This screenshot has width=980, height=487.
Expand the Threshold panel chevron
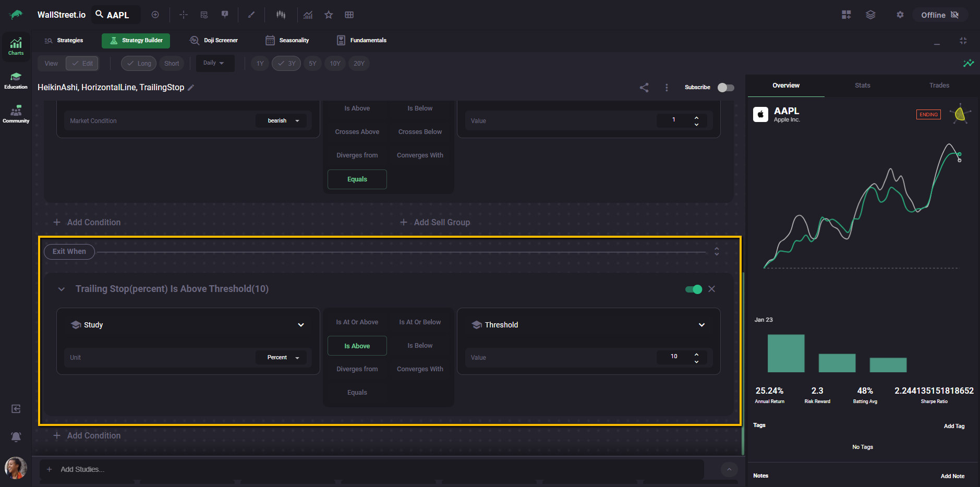click(x=701, y=325)
